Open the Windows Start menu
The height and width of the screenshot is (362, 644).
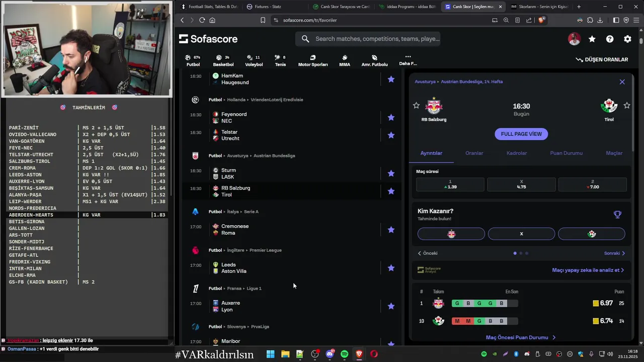click(x=270, y=354)
